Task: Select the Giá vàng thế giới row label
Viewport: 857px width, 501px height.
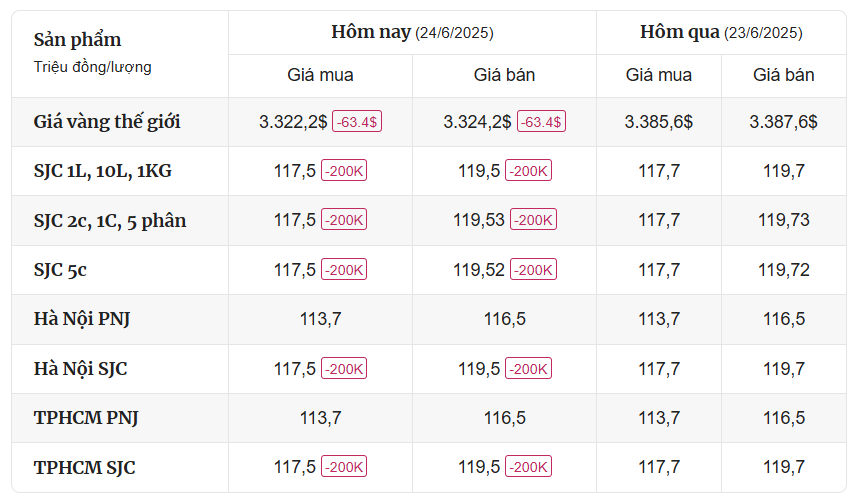Action: pos(107,122)
